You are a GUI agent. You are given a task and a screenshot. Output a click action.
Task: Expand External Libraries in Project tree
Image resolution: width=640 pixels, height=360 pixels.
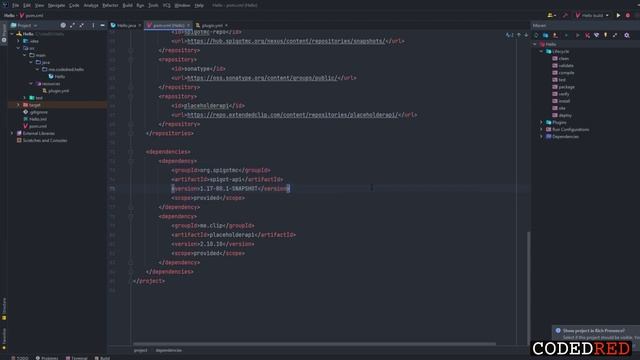(x=12, y=133)
